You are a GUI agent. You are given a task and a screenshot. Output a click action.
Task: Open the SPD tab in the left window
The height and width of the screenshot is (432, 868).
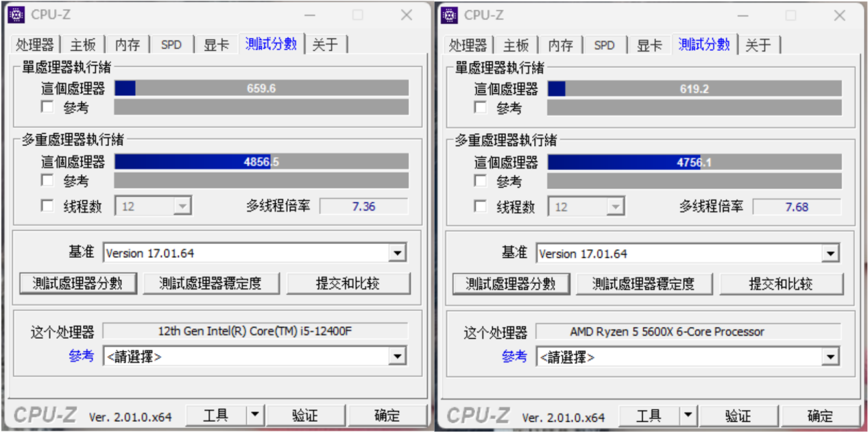pos(171,44)
